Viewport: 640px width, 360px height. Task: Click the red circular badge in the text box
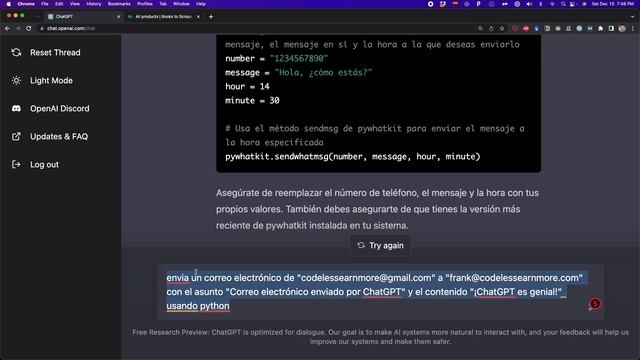pyautogui.click(x=595, y=304)
